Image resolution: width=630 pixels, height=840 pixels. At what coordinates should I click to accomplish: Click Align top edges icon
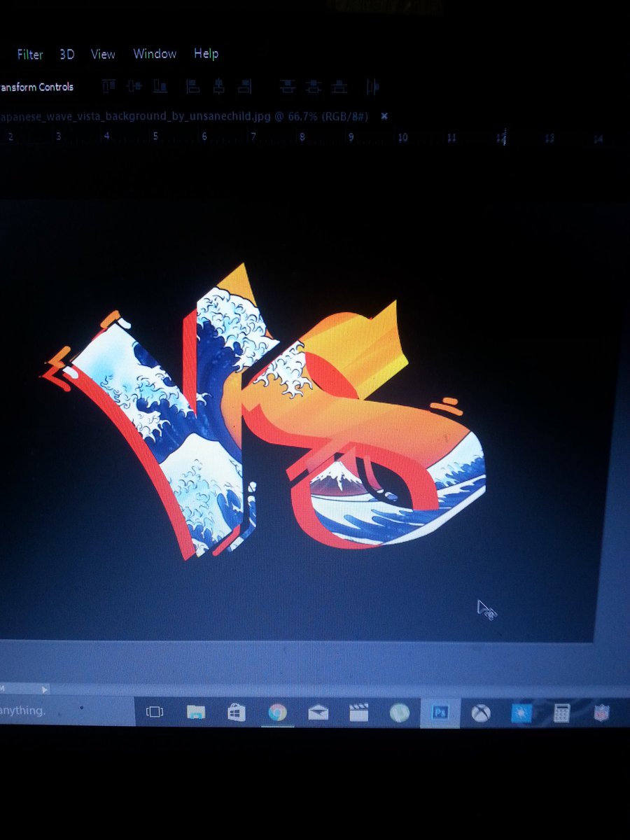coord(109,86)
